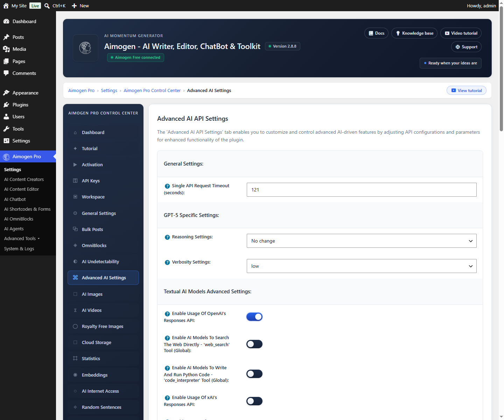Open AI Agents submenu item

(14, 229)
